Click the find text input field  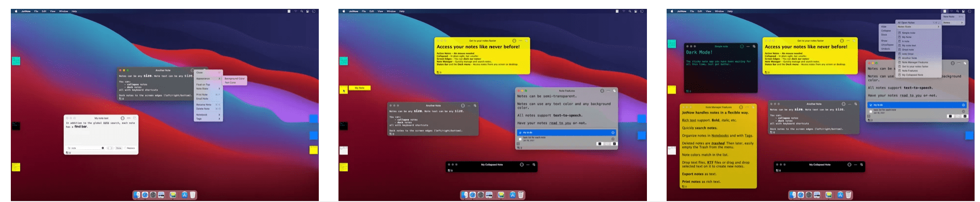coord(88,148)
